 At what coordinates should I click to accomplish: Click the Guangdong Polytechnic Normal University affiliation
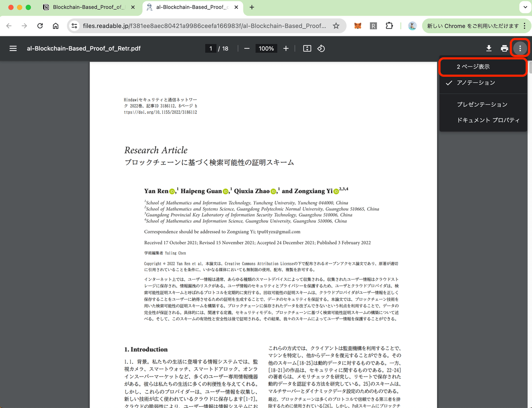(262, 209)
